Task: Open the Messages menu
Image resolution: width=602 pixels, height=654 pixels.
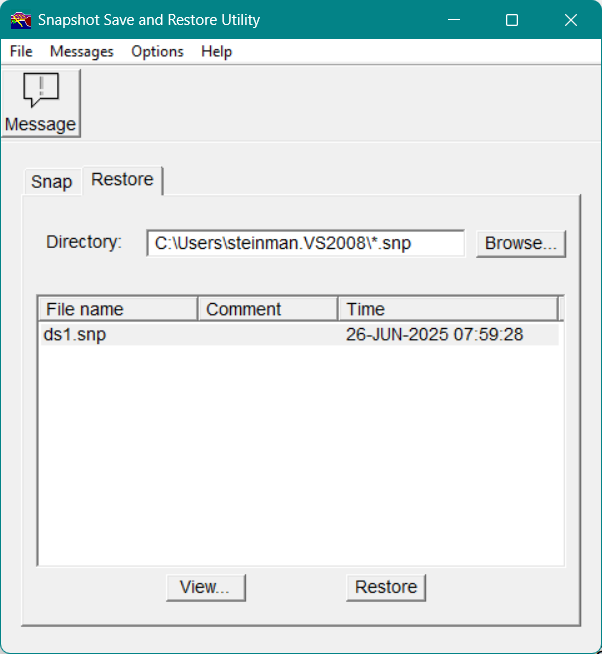Action: [x=82, y=51]
